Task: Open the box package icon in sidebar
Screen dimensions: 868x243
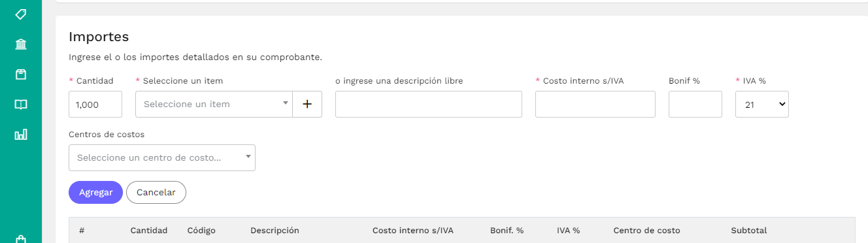Action: coord(21,74)
